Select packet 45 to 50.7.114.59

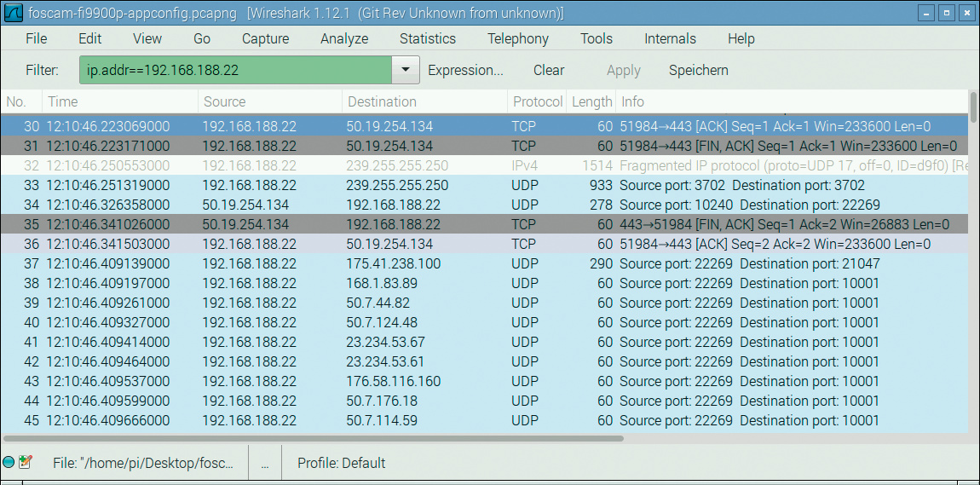tap(484, 420)
